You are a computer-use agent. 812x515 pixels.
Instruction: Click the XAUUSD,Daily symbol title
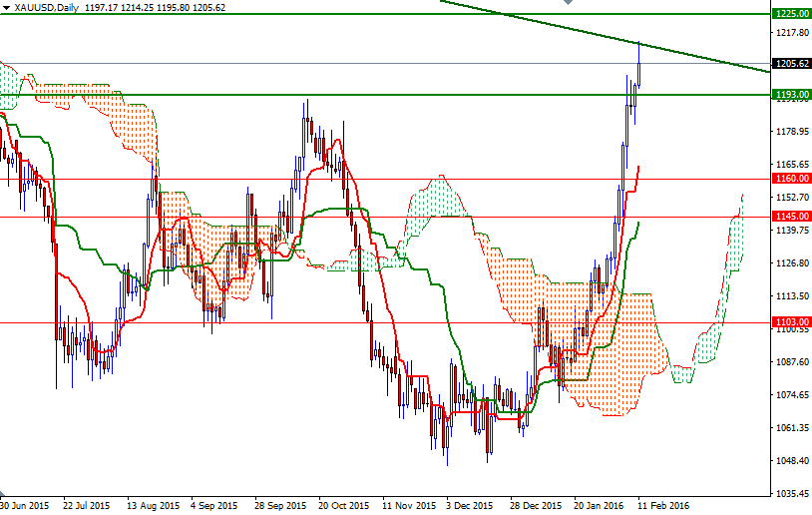[47, 8]
